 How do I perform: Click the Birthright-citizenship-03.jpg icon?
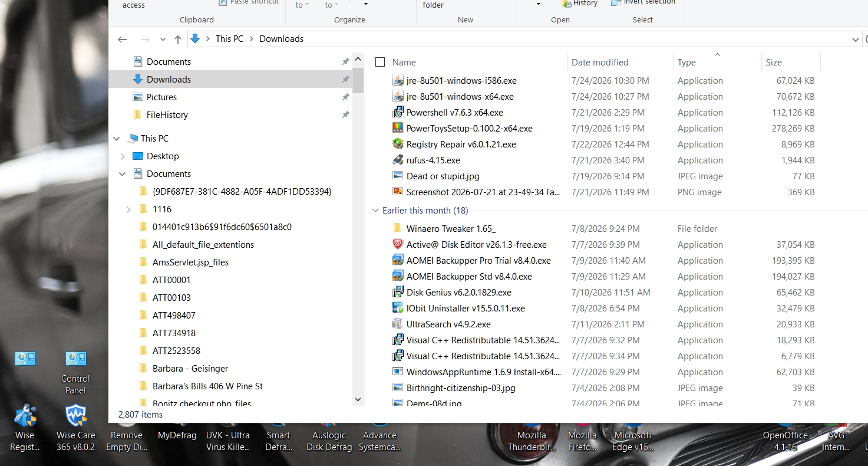(398, 388)
